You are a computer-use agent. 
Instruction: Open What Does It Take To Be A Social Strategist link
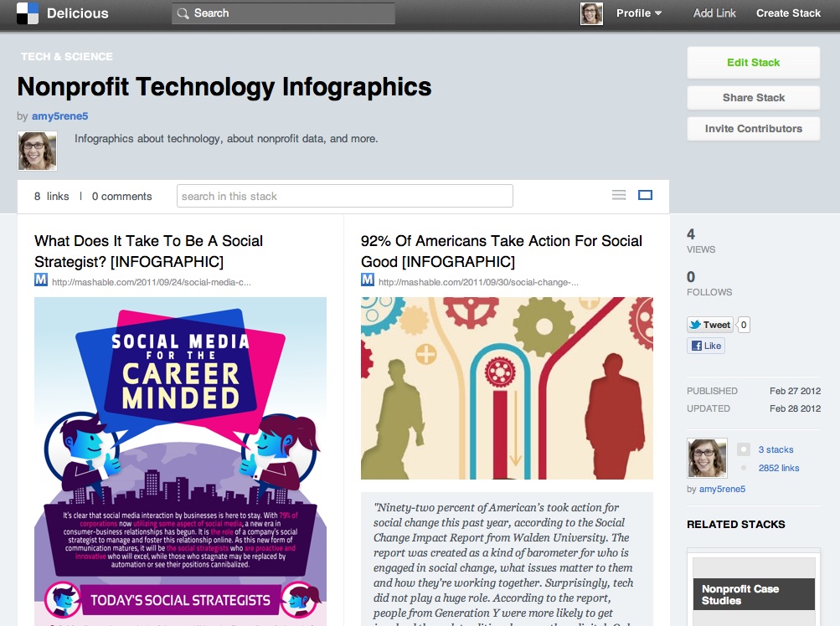click(148, 251)
